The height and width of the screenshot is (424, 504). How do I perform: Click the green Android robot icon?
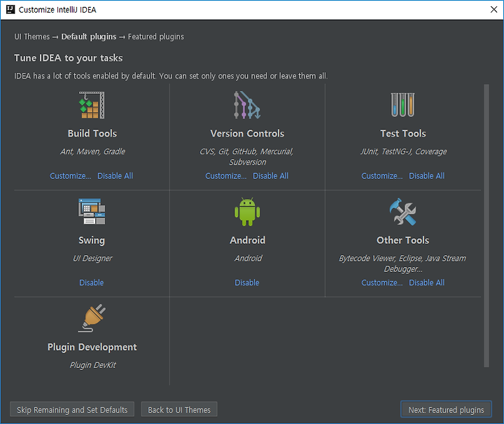247,212
